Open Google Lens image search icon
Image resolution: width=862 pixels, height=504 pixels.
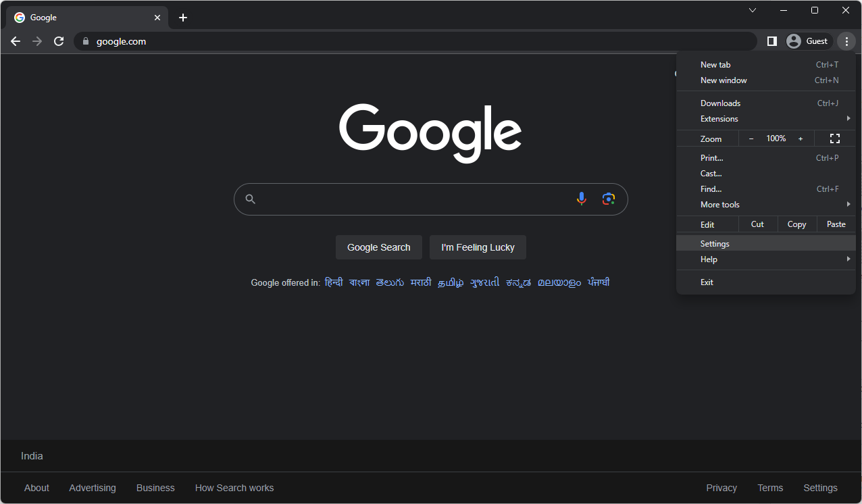coord(609,199)
